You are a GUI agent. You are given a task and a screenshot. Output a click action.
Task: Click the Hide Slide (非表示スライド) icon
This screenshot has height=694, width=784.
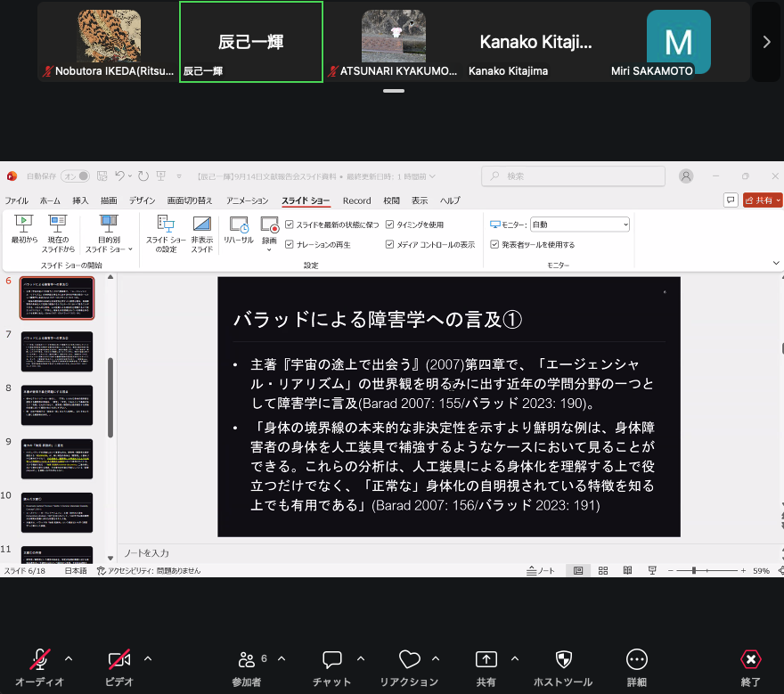[x=202, y=233]
